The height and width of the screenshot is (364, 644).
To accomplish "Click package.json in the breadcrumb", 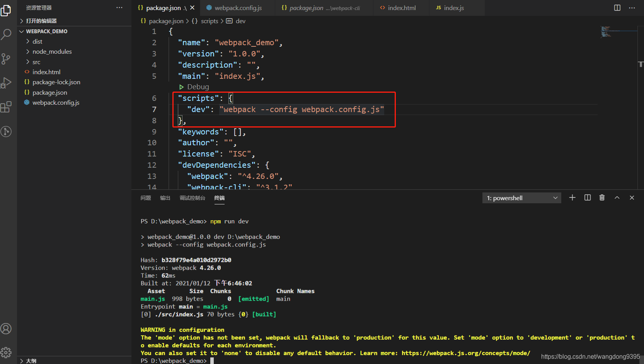I will pyautogui.click(x=166, y=21).
